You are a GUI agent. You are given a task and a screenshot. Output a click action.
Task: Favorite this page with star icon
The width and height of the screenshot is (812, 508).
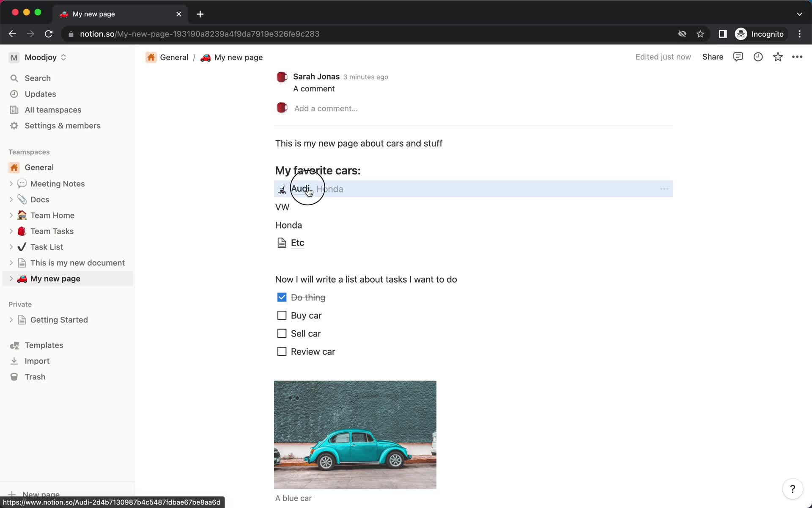pos(778,57)
